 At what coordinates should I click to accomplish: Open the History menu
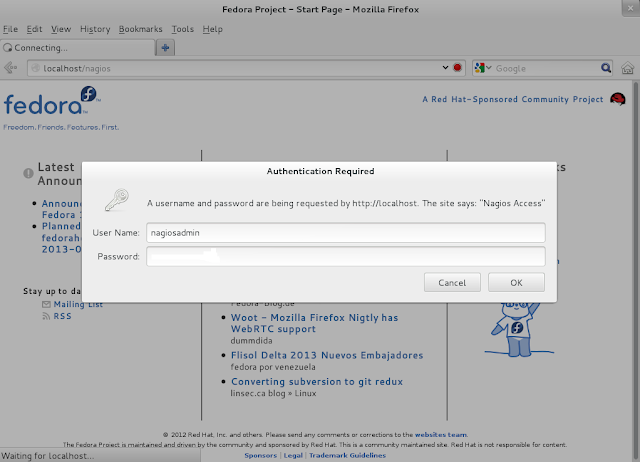[95, 29]
